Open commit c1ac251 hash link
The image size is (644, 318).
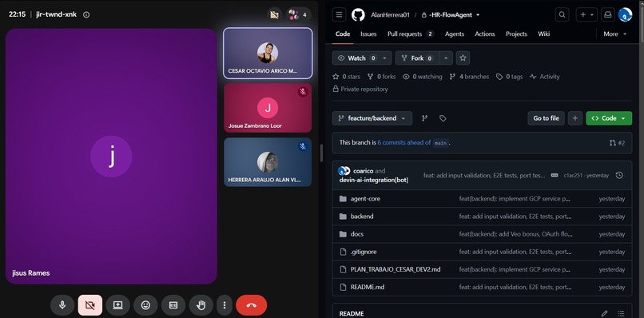click(x=573, y=176)
